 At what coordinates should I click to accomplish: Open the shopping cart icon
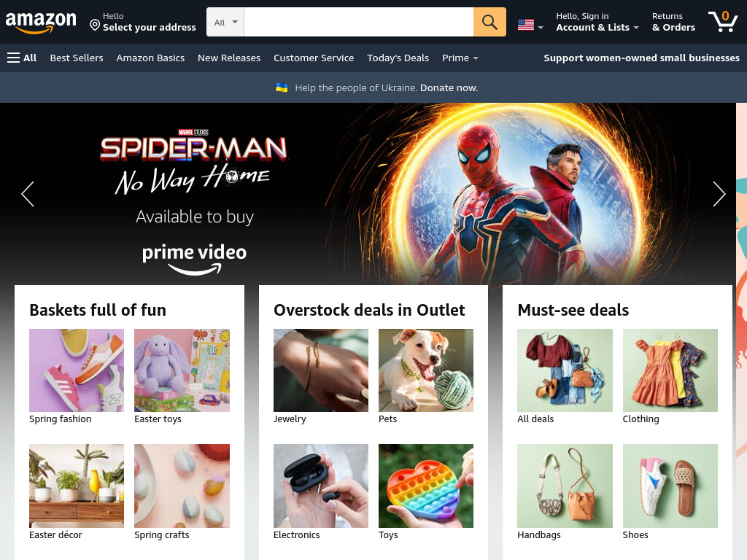(723, 21)
